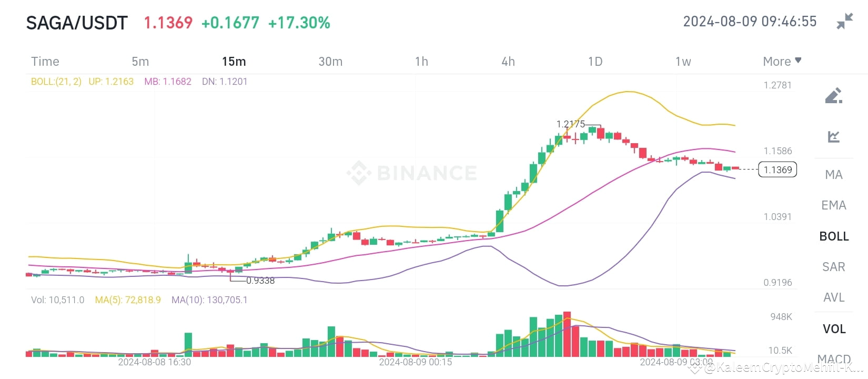Open the drawing tools pencil icon
Image resolution: width=868 pixels, height=379 pixels.
pos(833,95)
